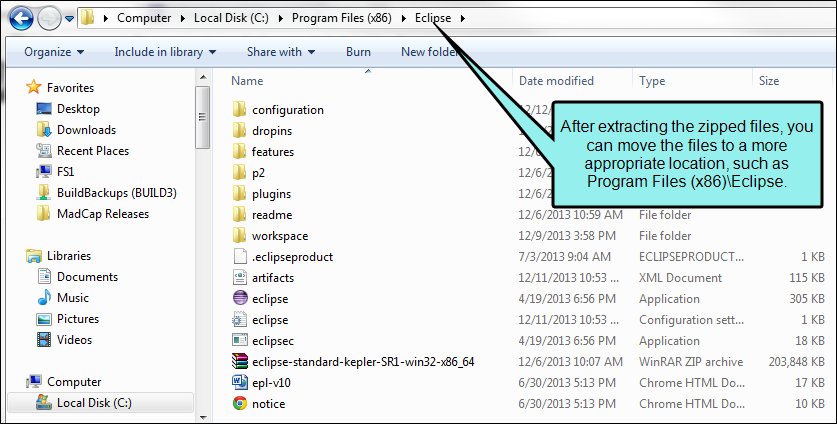Viewport: 837px width, 424px height.
Task: Click the Videos library film icon
Action: click(44, 340)
